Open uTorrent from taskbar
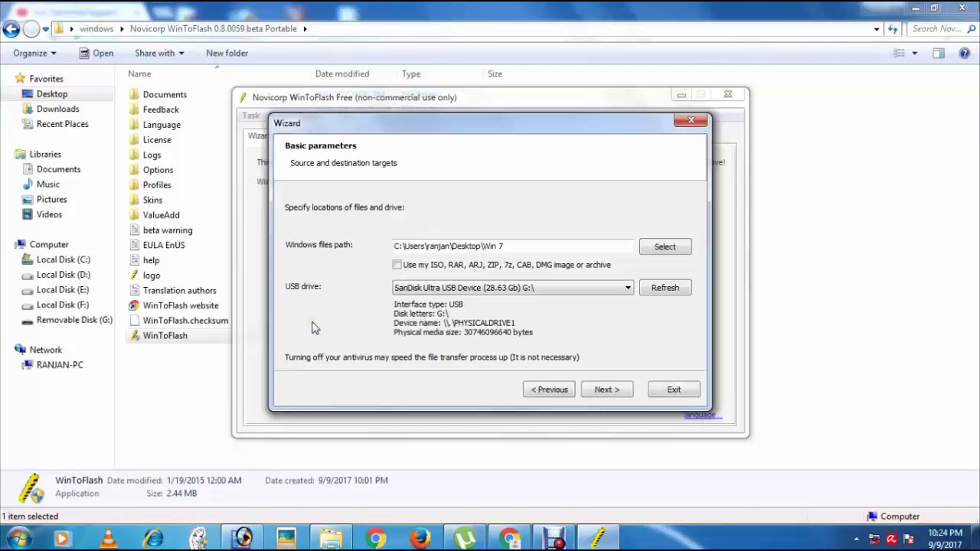This screenshot has height=551, width=980. 464,538
